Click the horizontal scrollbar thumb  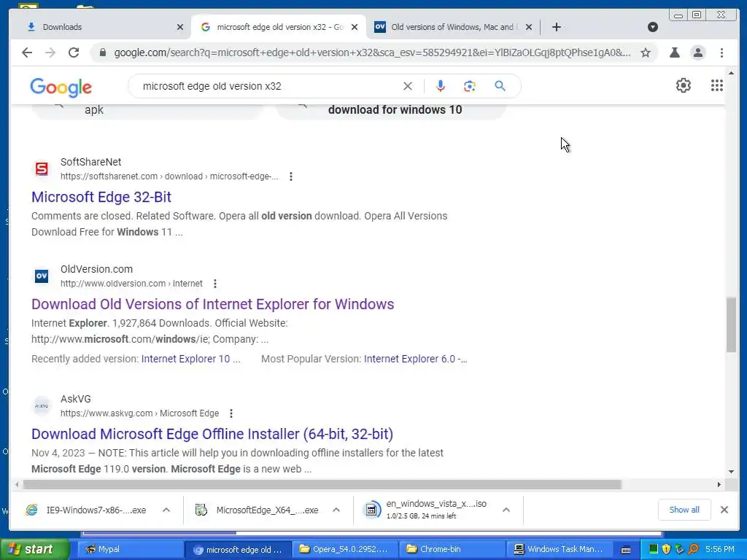coord(322,485)
